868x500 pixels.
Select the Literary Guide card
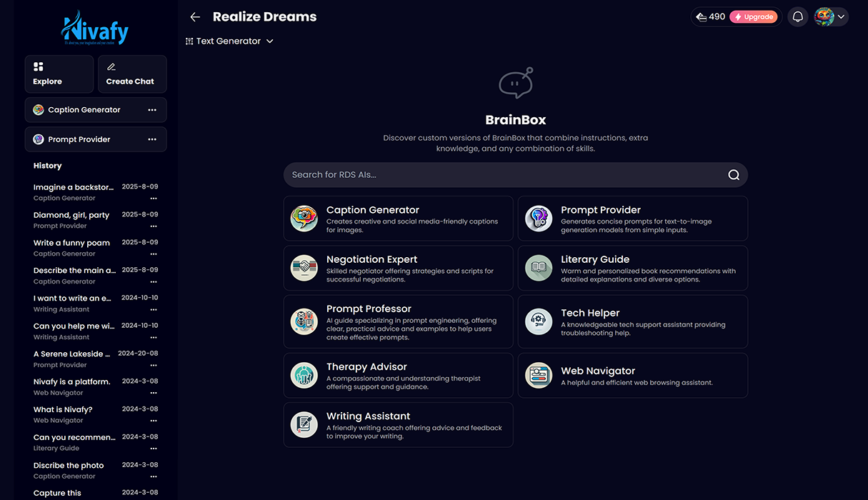pos(632,268)
